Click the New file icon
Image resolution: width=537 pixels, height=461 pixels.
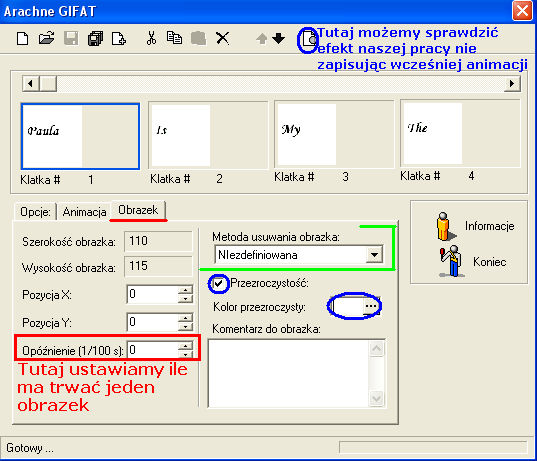[23, 38]
